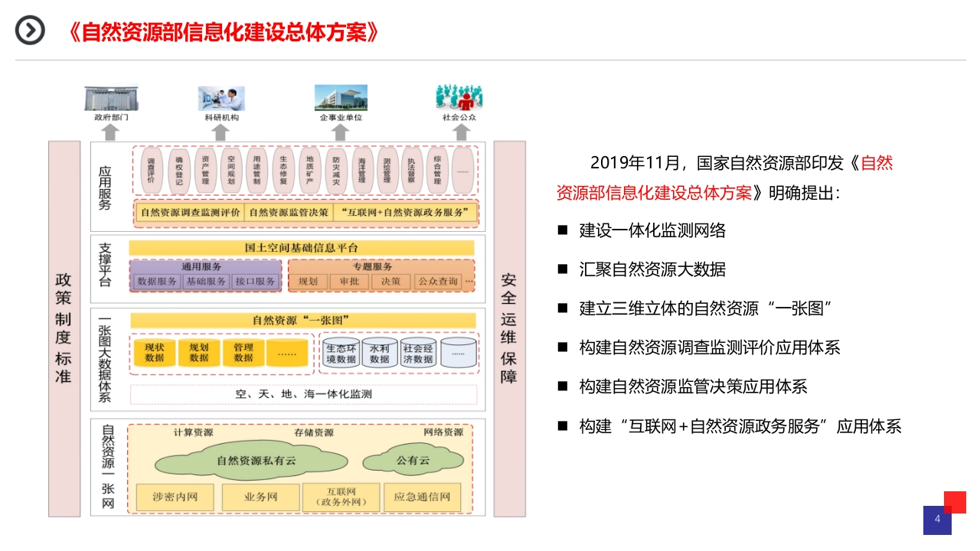This screenshot has width=980, height=551.
Task: Click the 水利数据 database cylinder
Action: coord(380,353)
